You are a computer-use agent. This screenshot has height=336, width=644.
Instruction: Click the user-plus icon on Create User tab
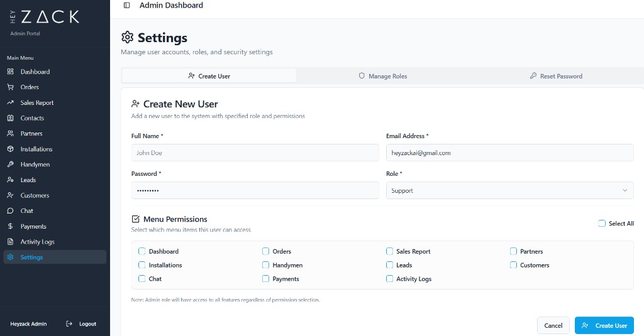[191, 76]
